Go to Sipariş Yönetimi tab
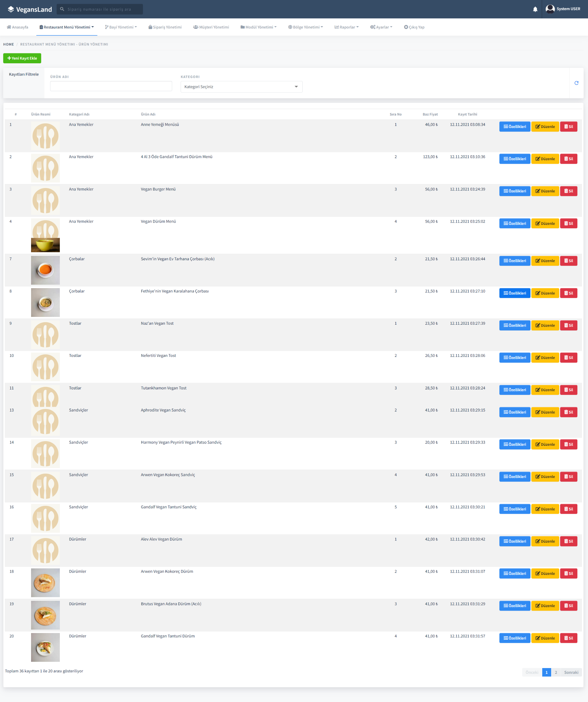The height and width of the screenshot is (702, 588). [x=165, y=27]
